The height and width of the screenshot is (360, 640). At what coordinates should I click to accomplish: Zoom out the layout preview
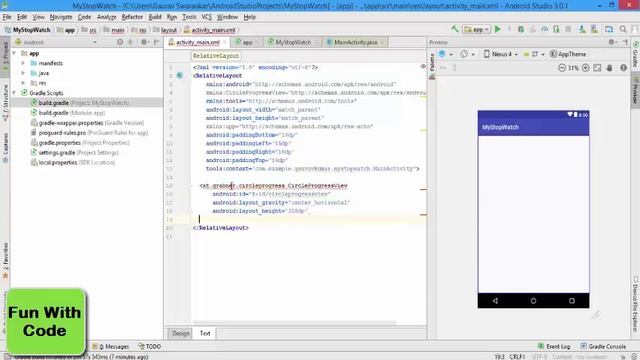pyautogui.click(x=562, y=68)
